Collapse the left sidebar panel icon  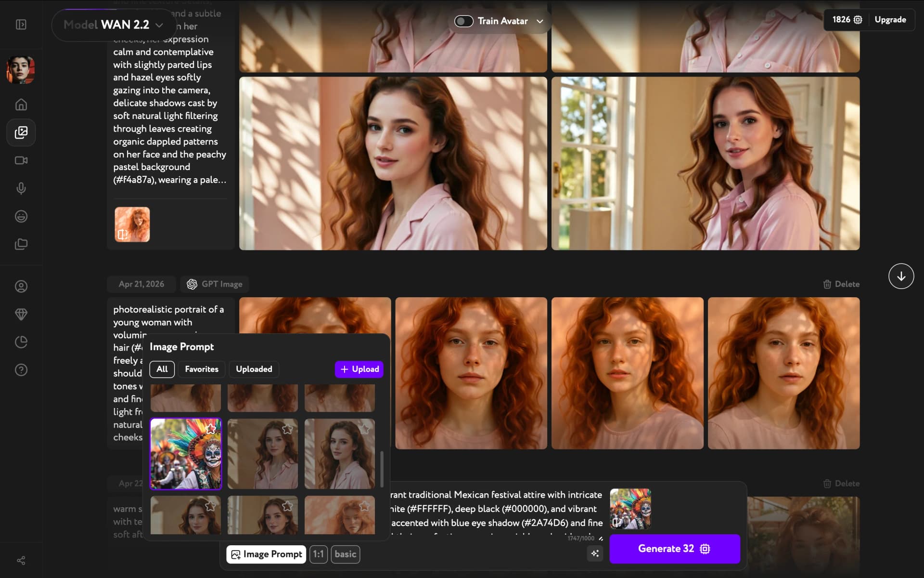click(21, 25)
